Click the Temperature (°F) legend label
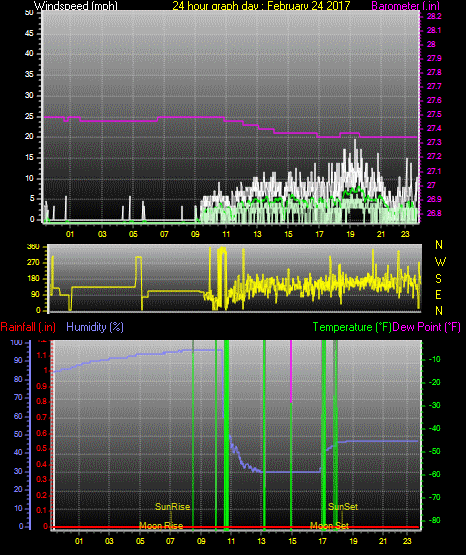The height and width of the screenshot is (555, 466). click(352, 327)
